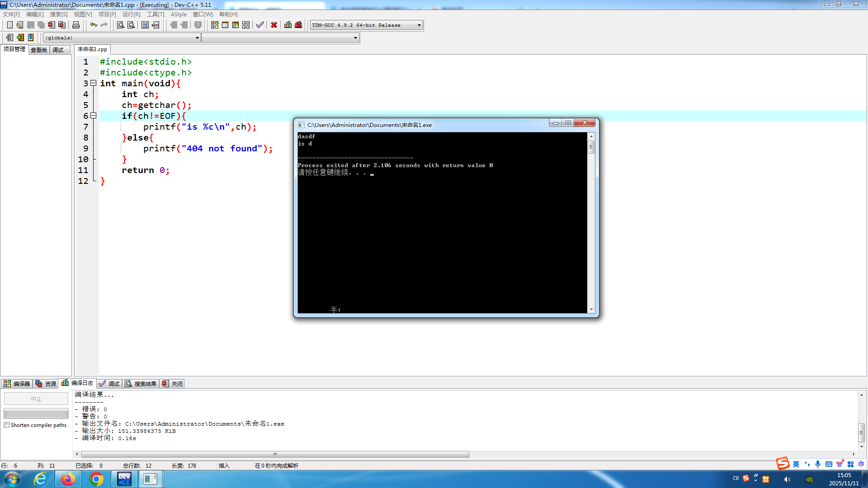
Task: Click the Print icon in toolbar
Action: coord(76,25)
